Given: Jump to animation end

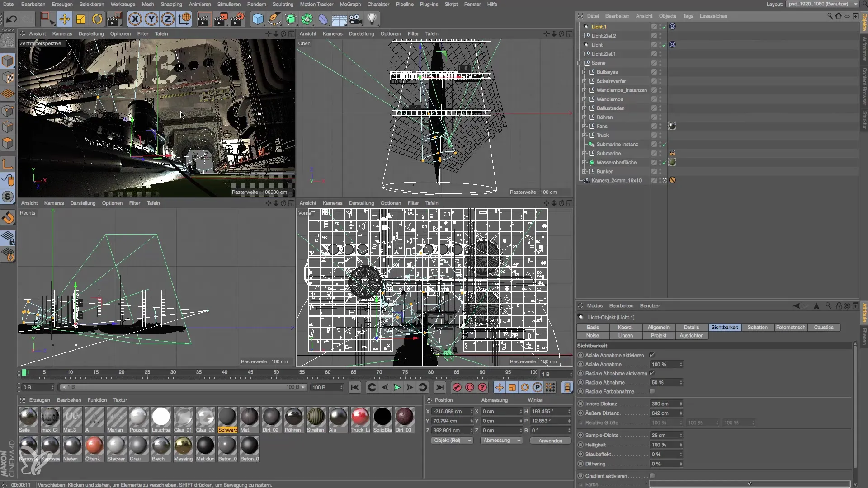Looking at the screenshot, I should (439, 387).
